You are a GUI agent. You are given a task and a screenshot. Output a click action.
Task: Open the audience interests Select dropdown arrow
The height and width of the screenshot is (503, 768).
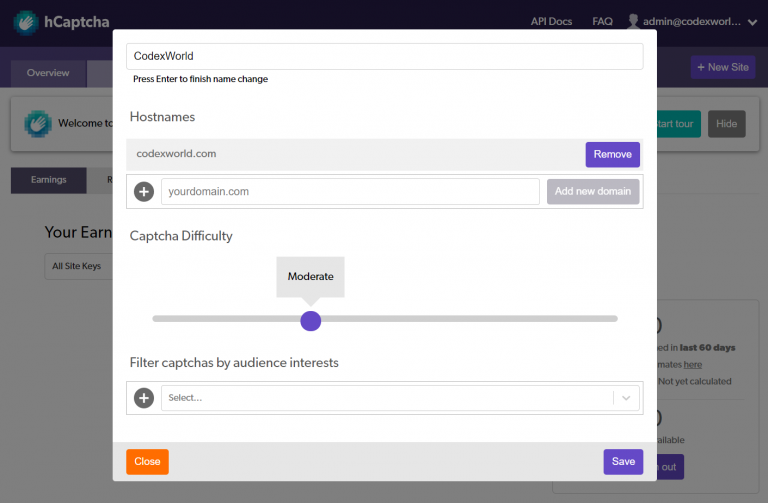626,398
